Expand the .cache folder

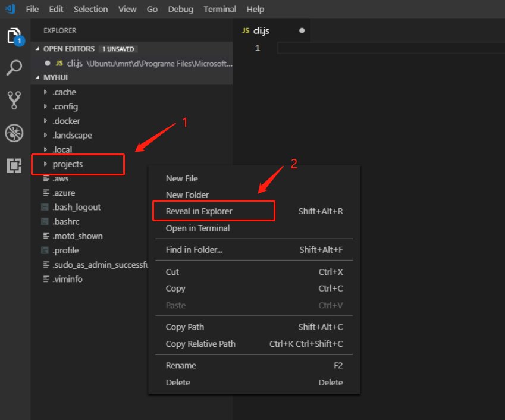46,92
